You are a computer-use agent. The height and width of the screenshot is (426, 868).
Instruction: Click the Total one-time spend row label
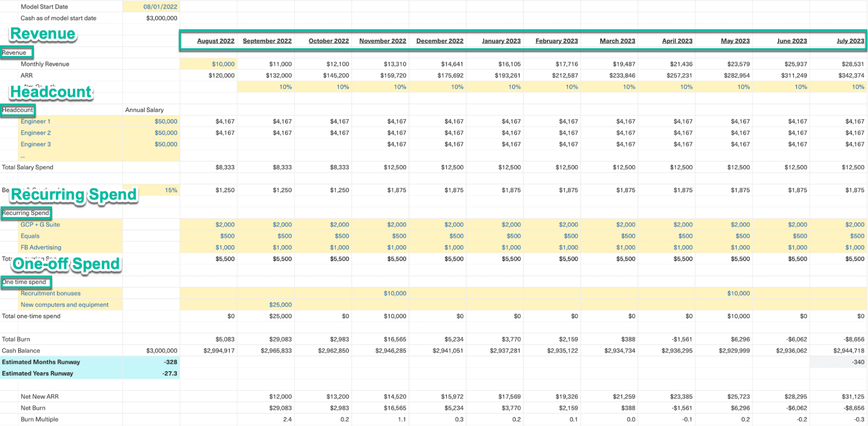click(31, 316)
